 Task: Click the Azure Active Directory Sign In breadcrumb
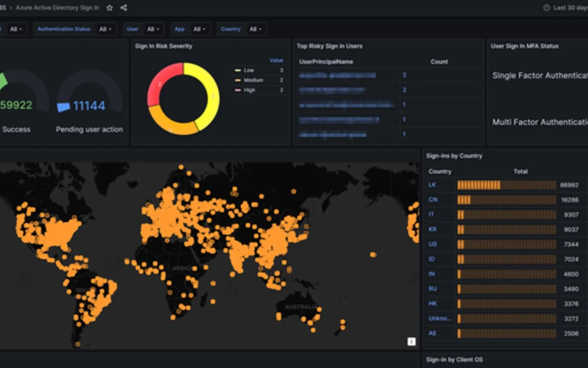click(x=57, y=8)
